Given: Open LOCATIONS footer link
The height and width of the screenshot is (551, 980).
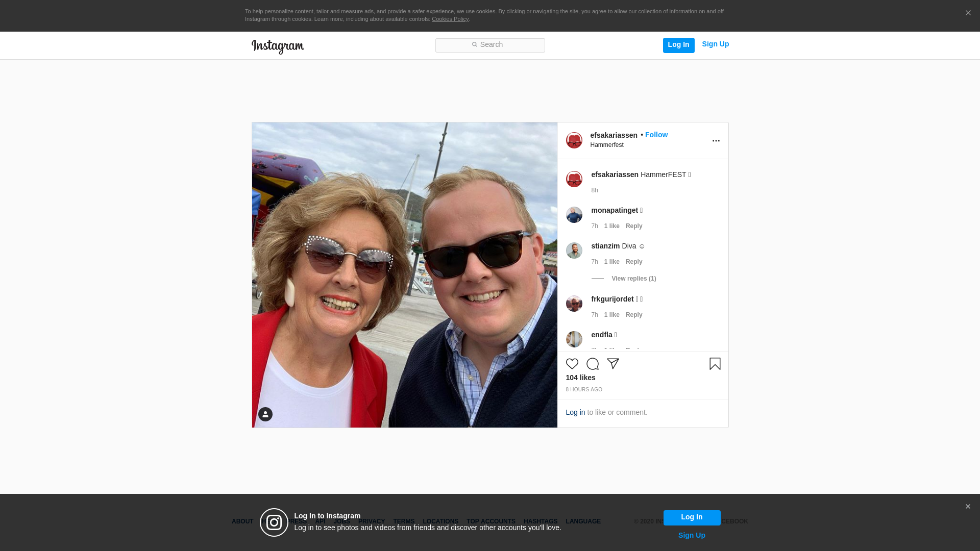Looking at the screenshot, I should pos(440,521).
